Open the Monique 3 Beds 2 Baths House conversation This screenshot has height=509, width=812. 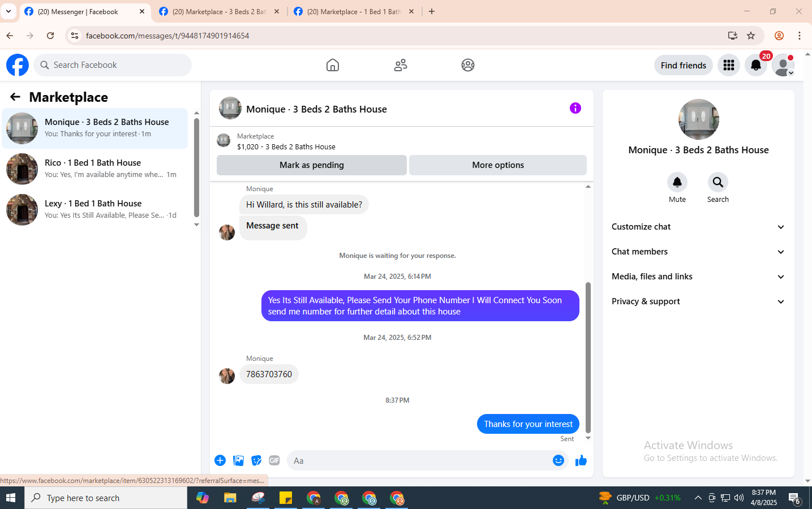[x=95, y=128]
